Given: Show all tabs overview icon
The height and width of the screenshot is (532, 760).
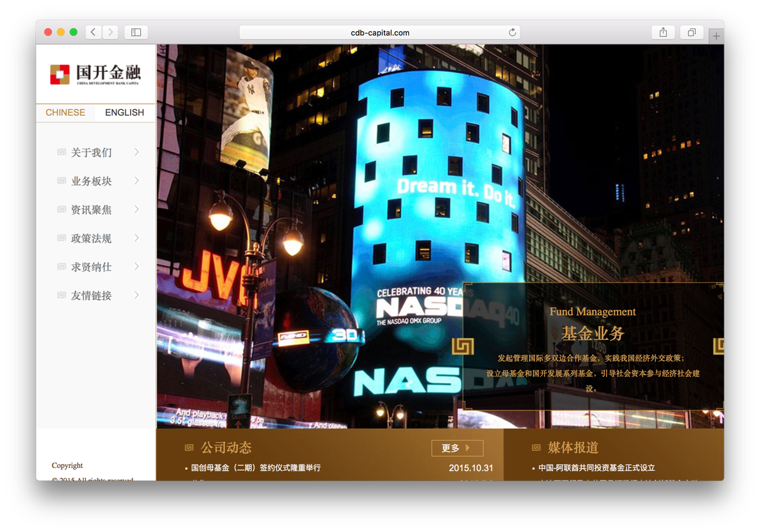Looking at the screenshot, I should [x=692, y=33].
